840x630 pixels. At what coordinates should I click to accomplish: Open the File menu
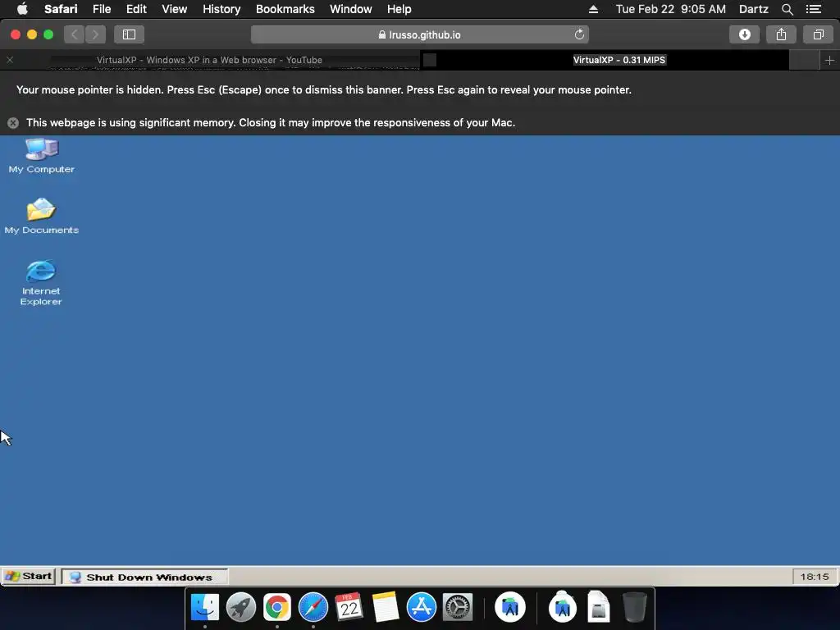pos(102,9)
